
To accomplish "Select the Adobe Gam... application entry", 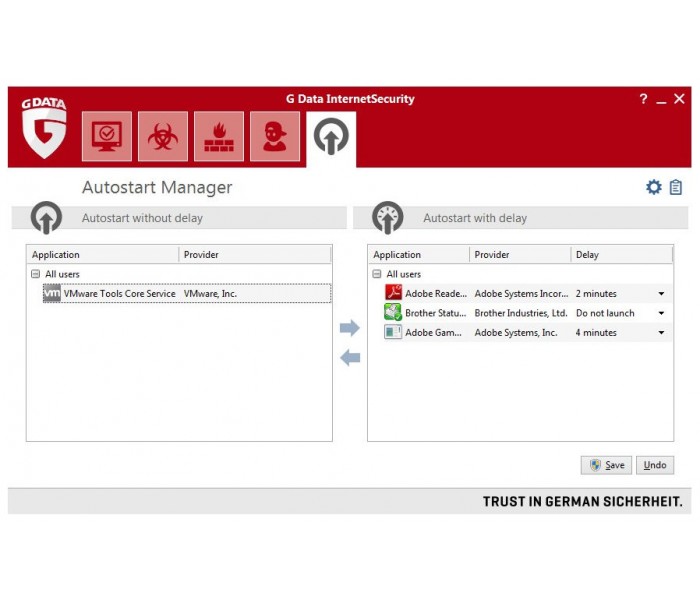I will [x=433, y=333].
